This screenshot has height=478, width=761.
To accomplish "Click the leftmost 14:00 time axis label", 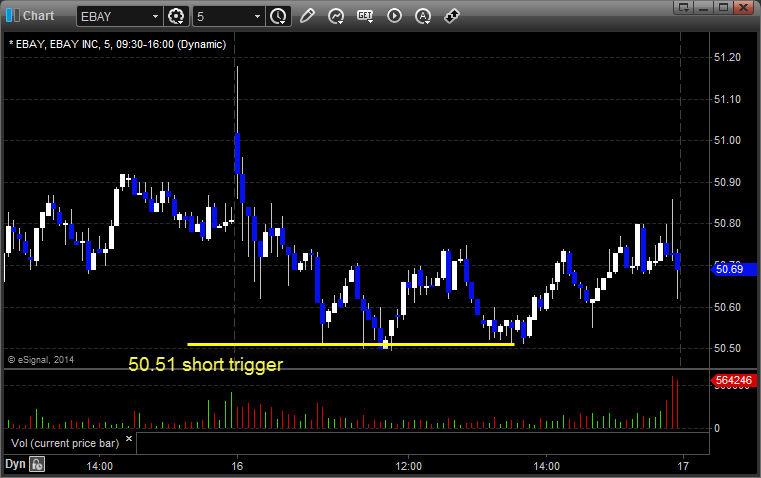I will pyautogui.click(x=99, y=466).
